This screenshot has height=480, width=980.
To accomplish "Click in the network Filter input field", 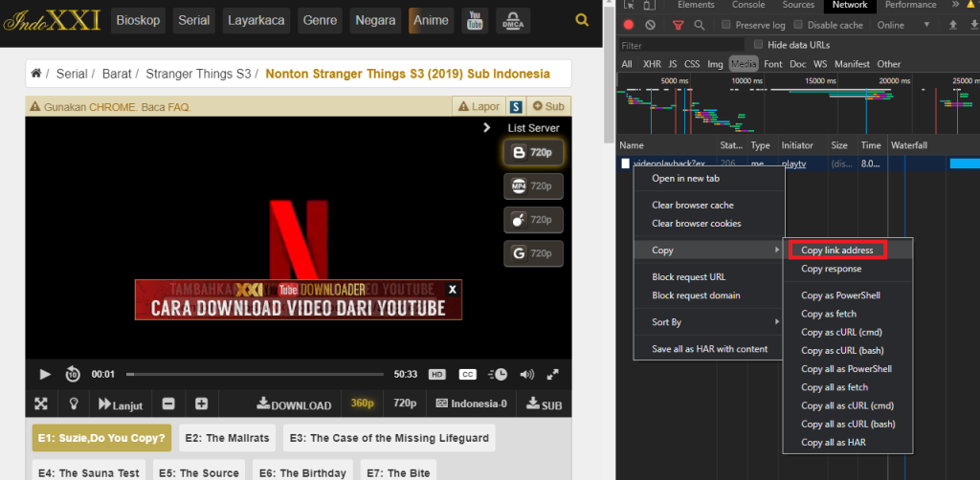I will tap(681, 45).
